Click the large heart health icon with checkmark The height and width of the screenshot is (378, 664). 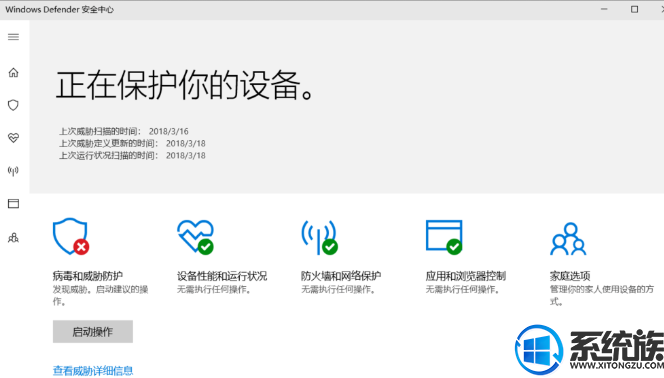click(x=195, y=237)
